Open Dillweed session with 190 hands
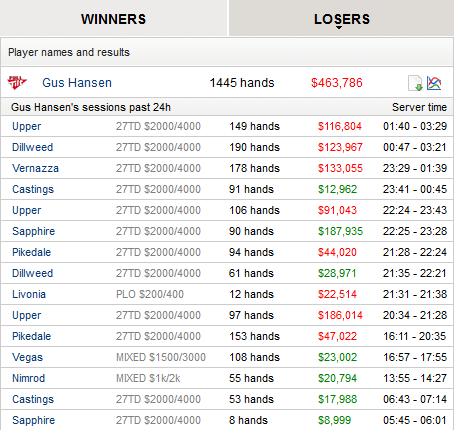Image resolution: width=454 pixels, height=430 pixels. coord(32,147)
